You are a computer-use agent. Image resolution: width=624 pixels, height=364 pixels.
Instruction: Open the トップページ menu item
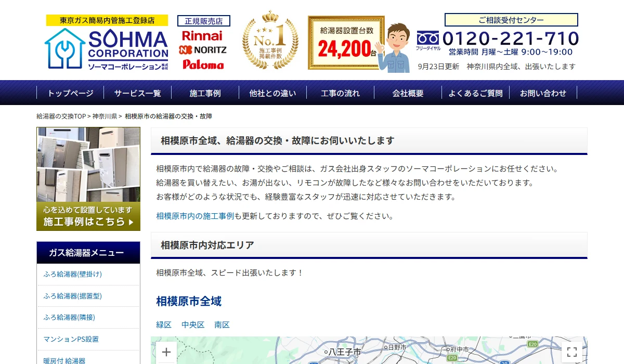click(70, 93)
